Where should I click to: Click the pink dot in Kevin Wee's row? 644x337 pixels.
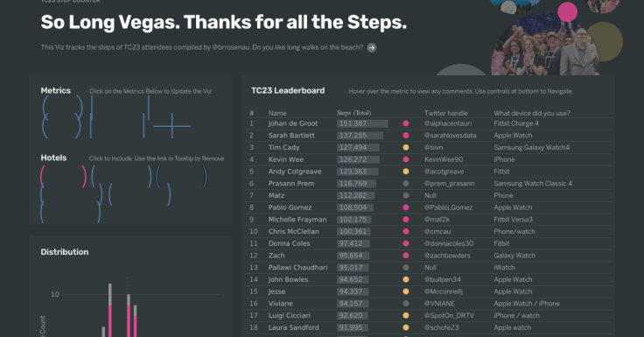tap(406, 159)
